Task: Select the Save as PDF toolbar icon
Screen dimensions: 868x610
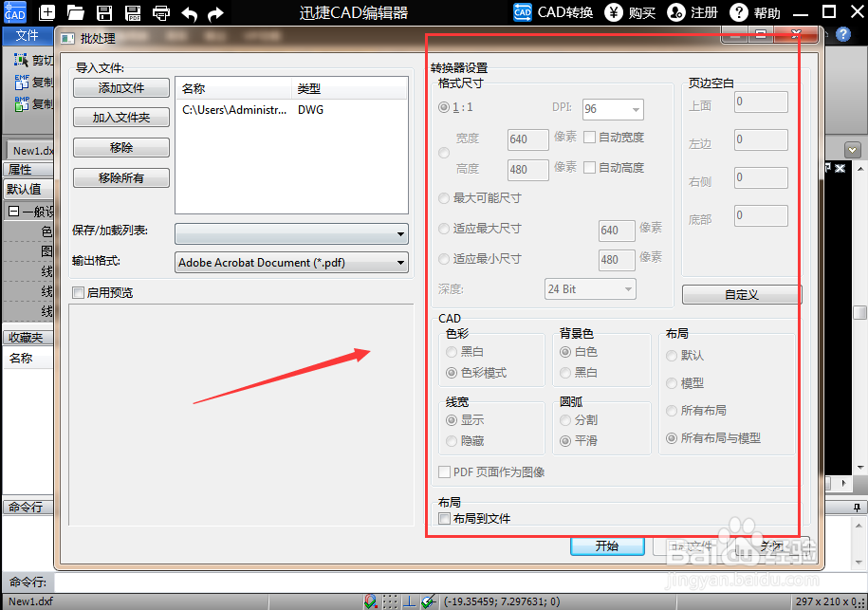Action: tap(132, 13)
